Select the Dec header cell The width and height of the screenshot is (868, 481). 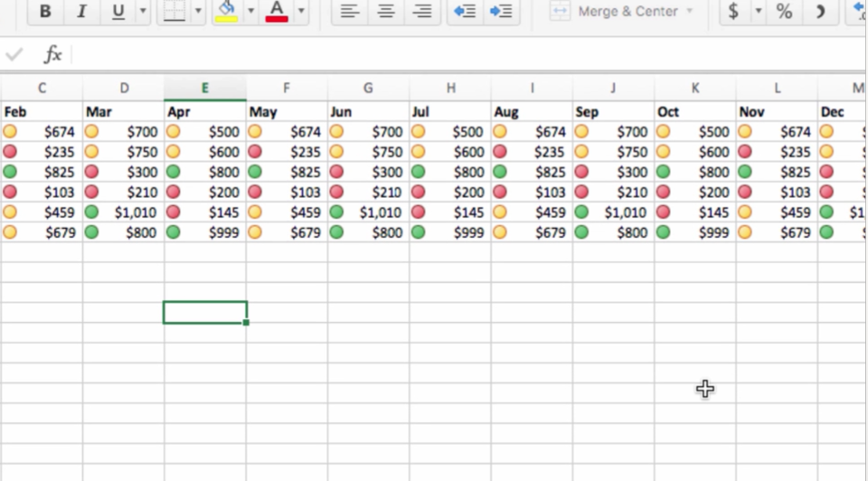pos(842,112)
